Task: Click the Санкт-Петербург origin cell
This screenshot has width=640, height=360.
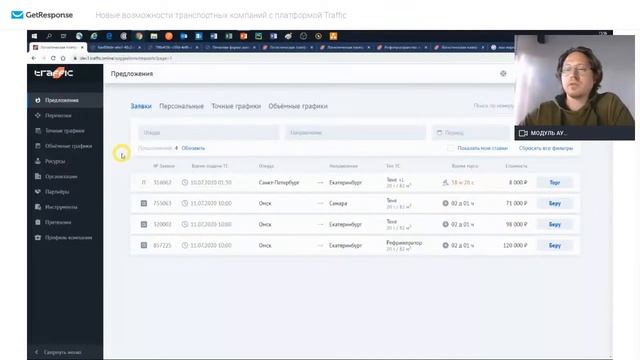Action: (x=279, y=182)
